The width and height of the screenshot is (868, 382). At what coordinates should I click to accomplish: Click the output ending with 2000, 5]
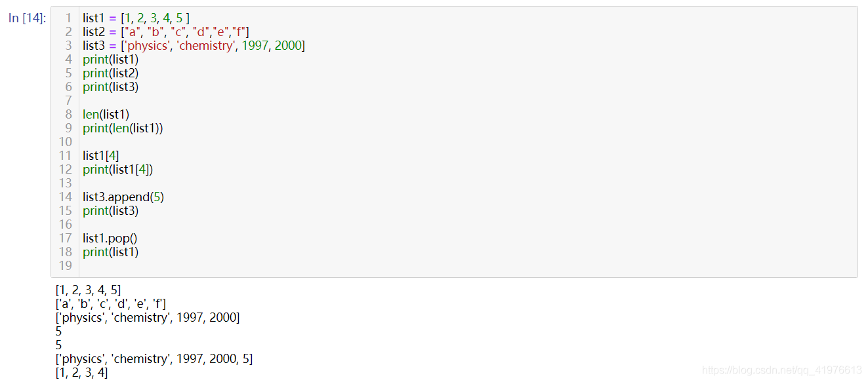click(154, 359)
